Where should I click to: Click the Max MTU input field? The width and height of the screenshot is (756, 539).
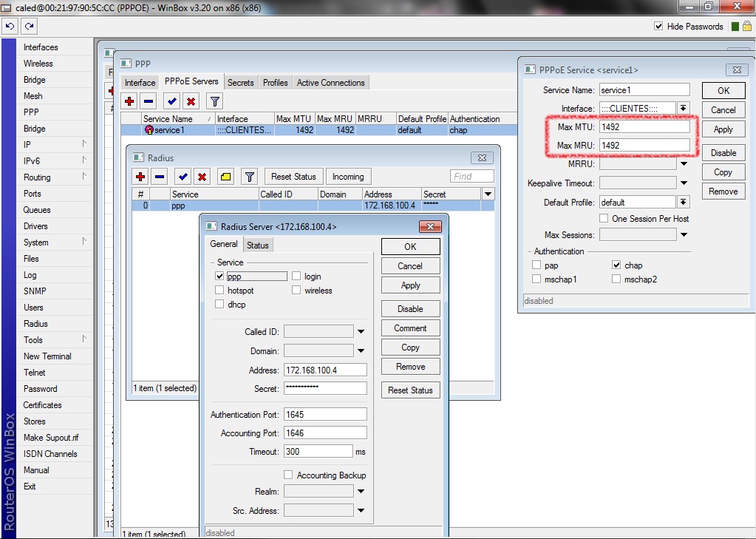tap(644, 127)
